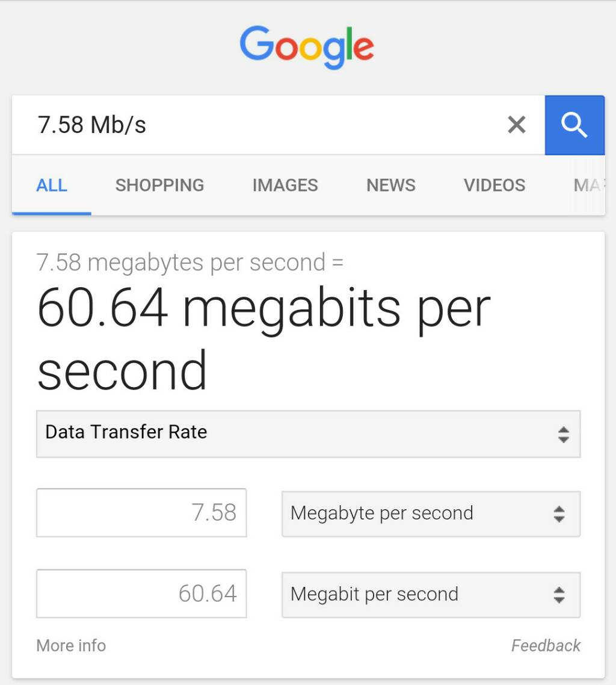Click the search query text box
This screenshot has width=616, height=685.
[x=241, y=125]
